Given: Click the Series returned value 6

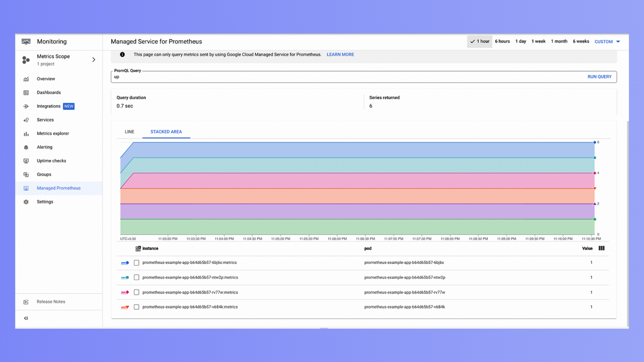Looking at the screenshot, I should 371,106.
